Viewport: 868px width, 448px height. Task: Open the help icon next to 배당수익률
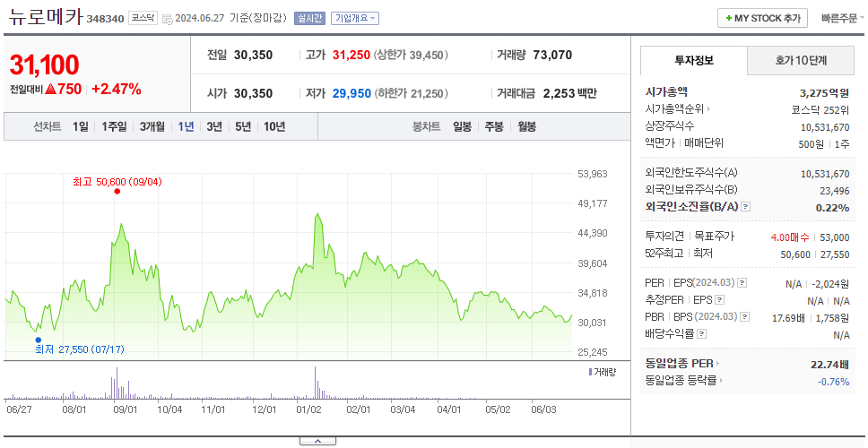click(x=701, y=334)
